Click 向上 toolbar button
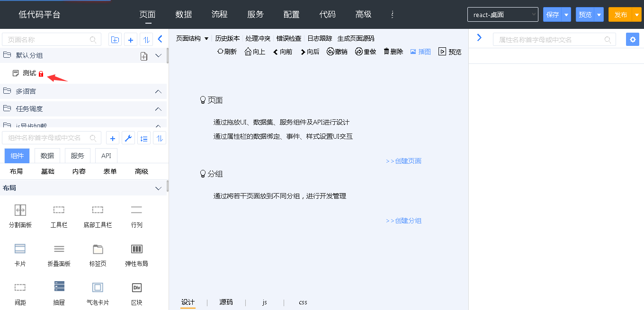This screenshot has height=310, width=644. click(255, 52)
